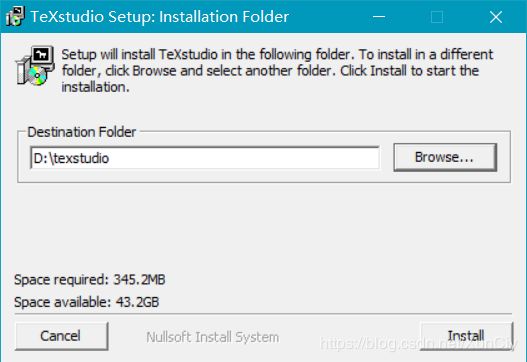The image size is (527, 362).
Task: Click the setup instruction paragraph text
Action: [x=277, y=71]
